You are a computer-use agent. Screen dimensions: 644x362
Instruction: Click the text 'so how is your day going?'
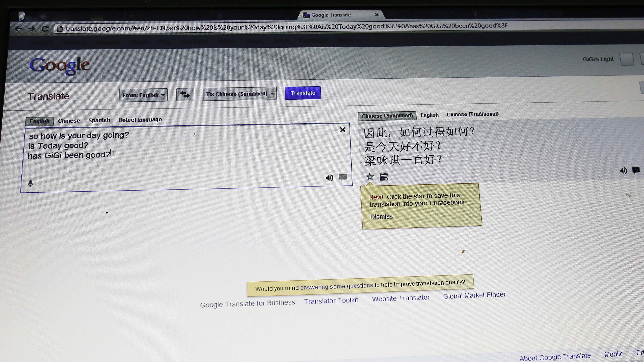[x=79, y=135]
